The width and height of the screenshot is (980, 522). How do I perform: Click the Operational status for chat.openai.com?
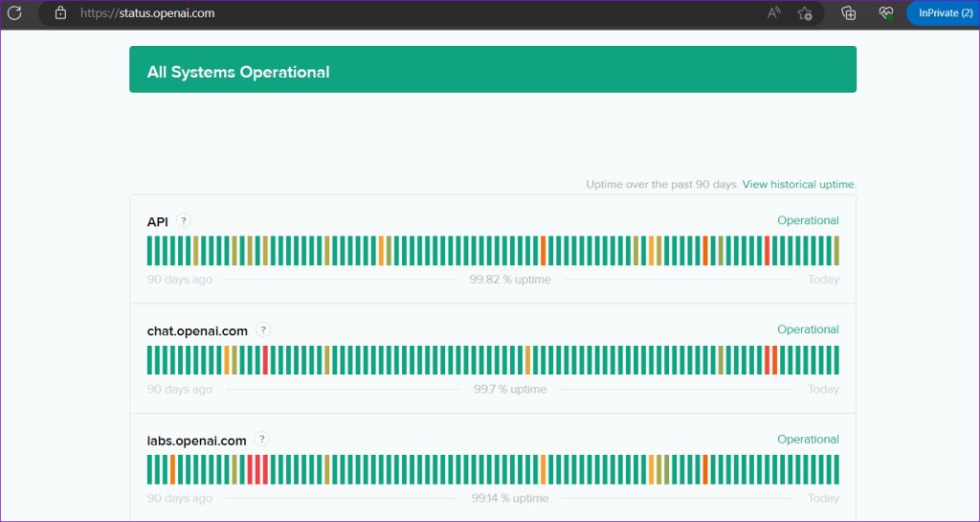pos(808,329)
